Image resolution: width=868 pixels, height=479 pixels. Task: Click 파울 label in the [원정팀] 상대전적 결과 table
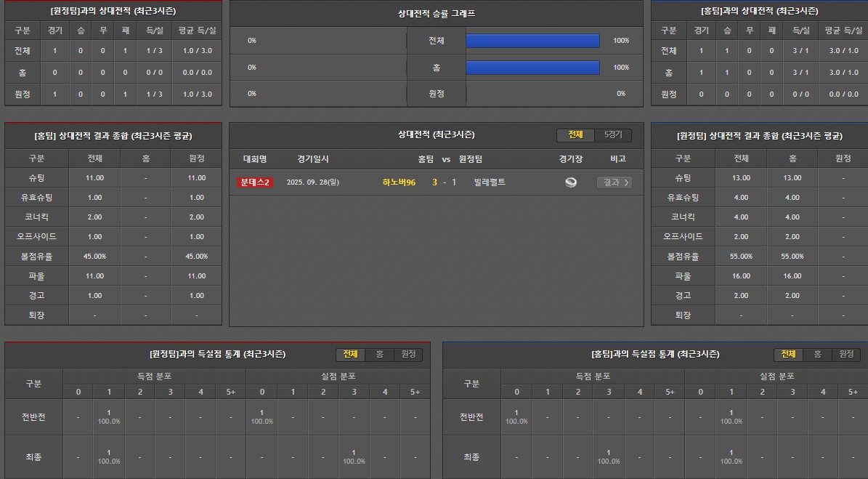683,276
